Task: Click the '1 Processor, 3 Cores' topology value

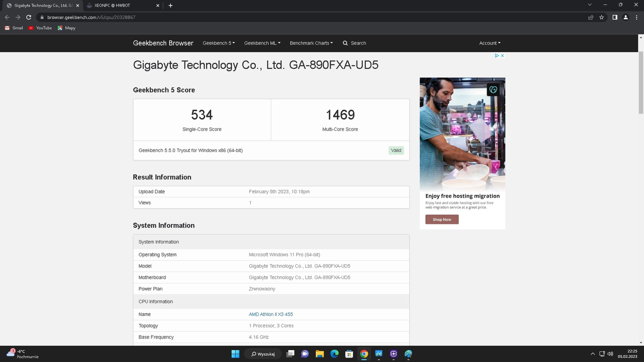Action: (271, 326)
